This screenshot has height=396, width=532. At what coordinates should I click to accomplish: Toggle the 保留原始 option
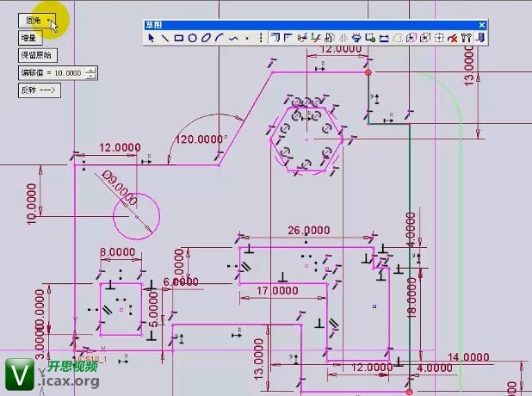(37, 55)
